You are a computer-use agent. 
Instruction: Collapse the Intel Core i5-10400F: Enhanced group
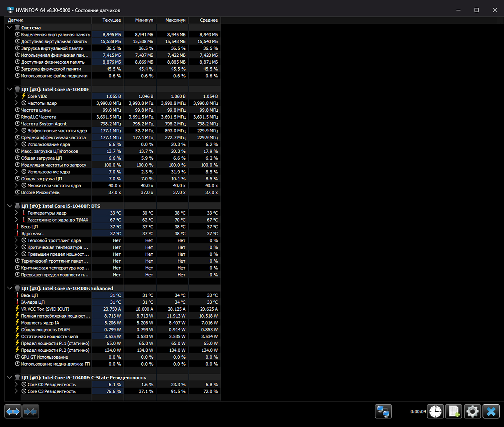10,288
